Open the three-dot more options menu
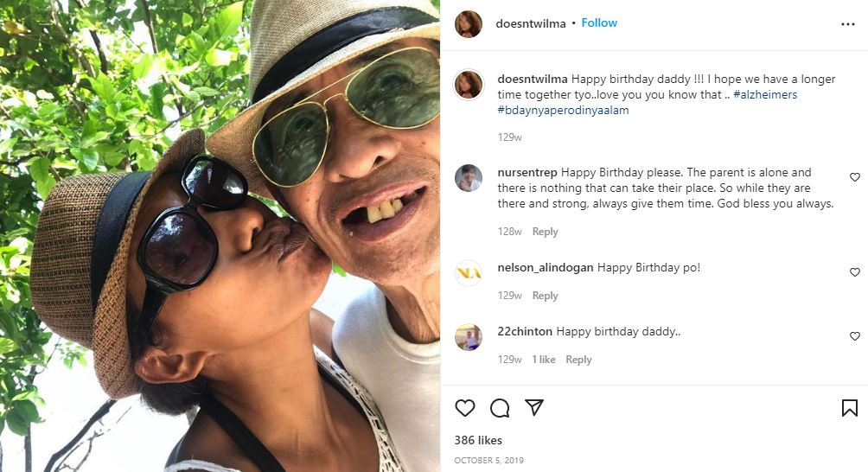The image size is (868, 472). point(848,24)
